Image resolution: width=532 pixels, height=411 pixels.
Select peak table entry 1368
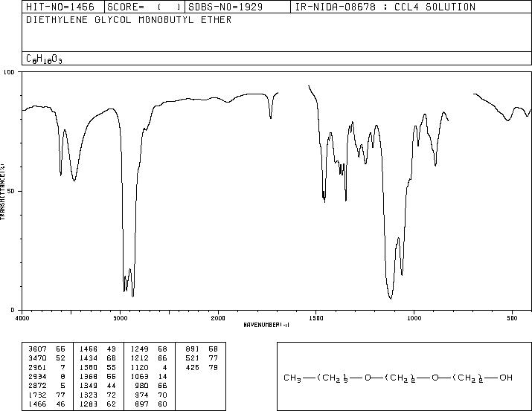point(89,377)
